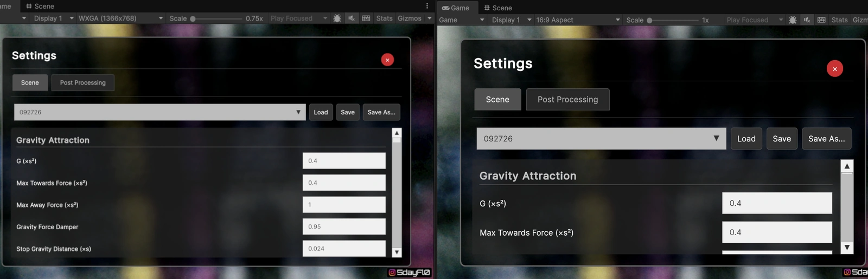This screenshot has width=868, height=279.
Task: Switch to the Scene tab in left panel
Action: pos(40,7)
